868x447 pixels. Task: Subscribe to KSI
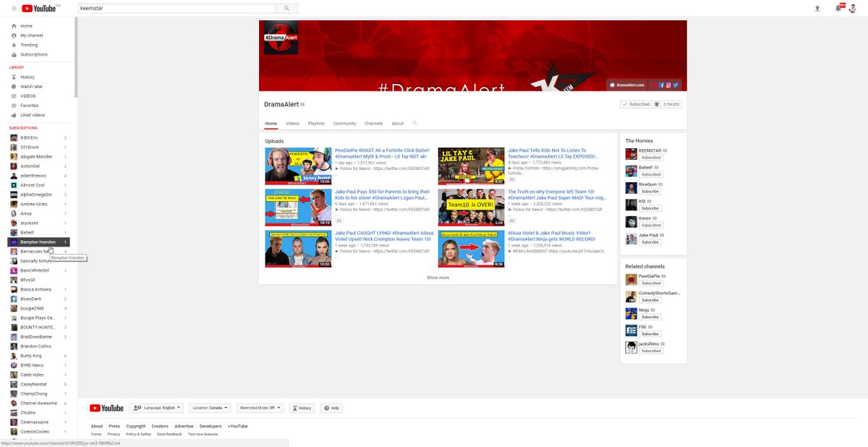pos(650,208)
